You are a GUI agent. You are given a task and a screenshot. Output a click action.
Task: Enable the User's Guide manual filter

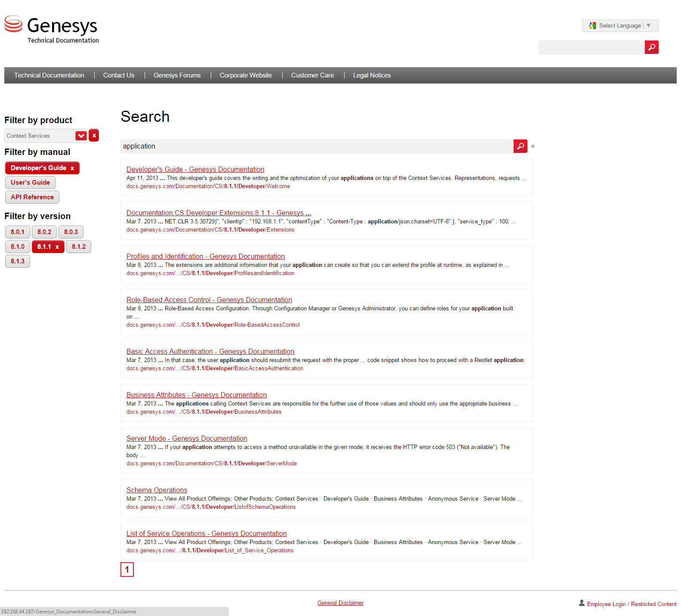(30, 183)
